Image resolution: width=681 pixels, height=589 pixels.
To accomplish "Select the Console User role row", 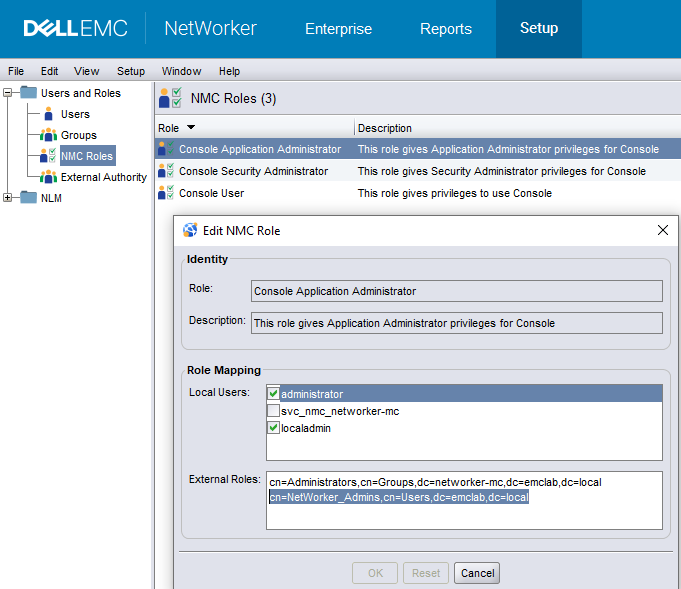I will coord(418,193).
